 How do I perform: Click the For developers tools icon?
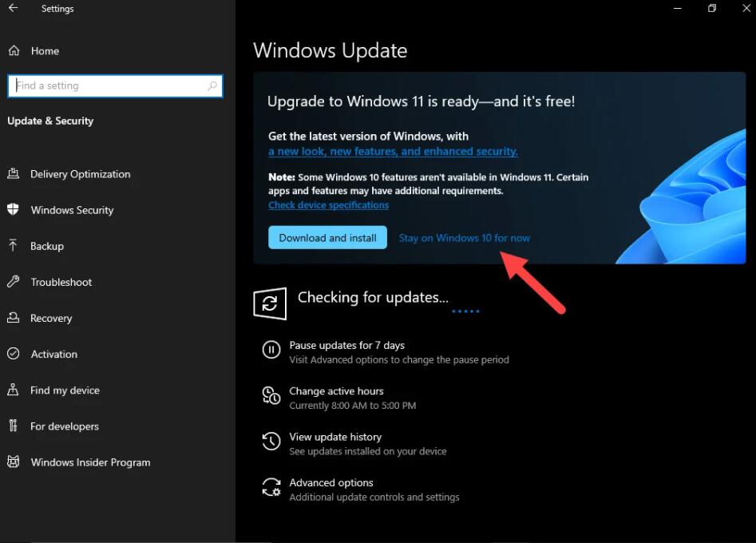coord(14,426)
